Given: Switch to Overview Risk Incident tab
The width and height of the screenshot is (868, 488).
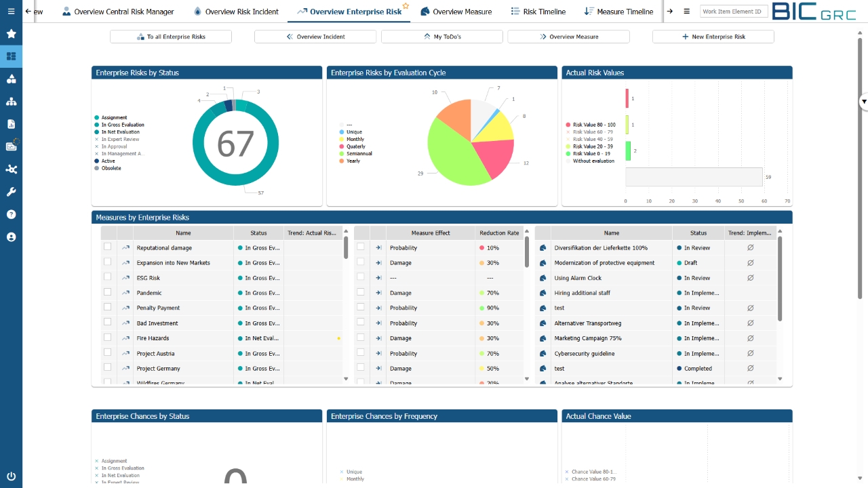Looking at the screenshot, I should click(x=236, y=12).
